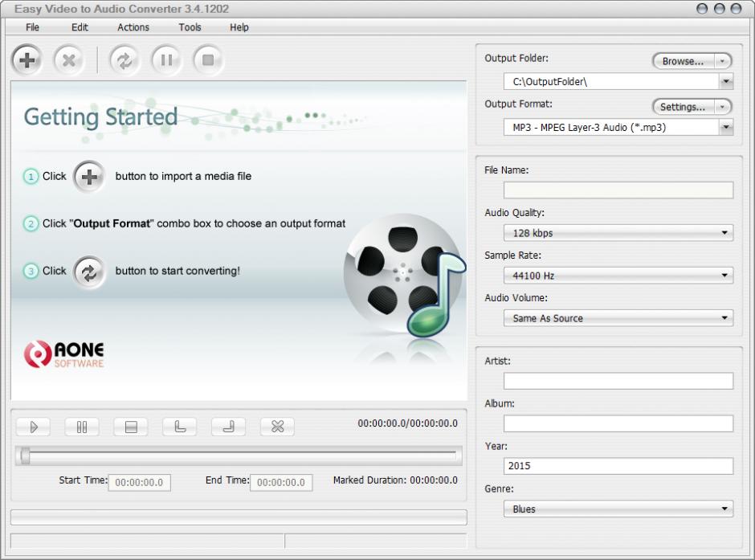Clear the marked selection
The width and height of the screenshot is (755, 560).
pos(277,427)
